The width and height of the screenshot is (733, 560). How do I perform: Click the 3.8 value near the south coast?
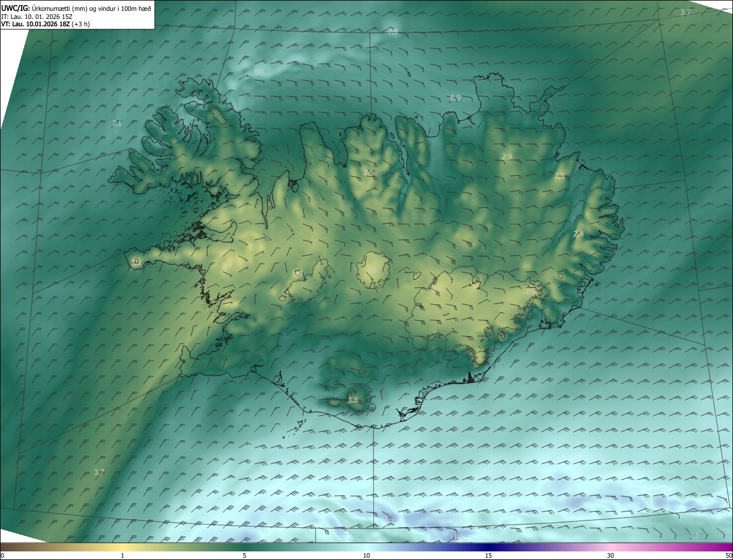353,400
